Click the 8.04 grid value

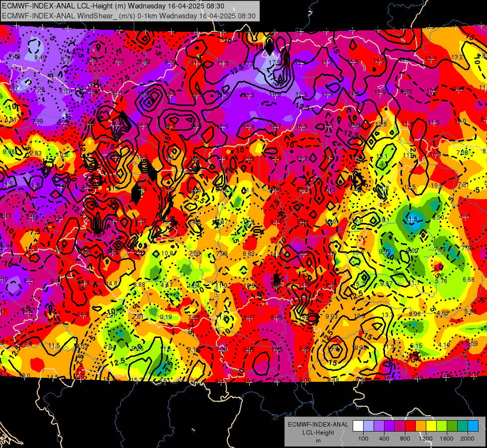click(x=331, y=285)
